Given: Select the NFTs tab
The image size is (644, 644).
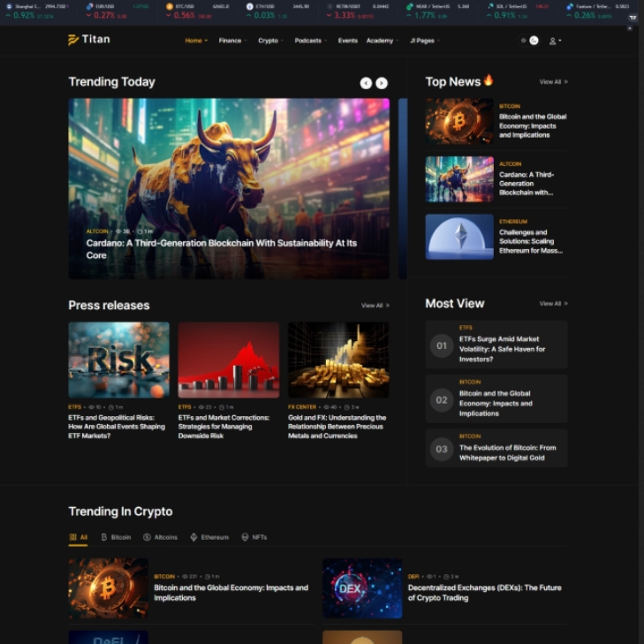Looking at the screenshot, I should click(x=254, y=537).
